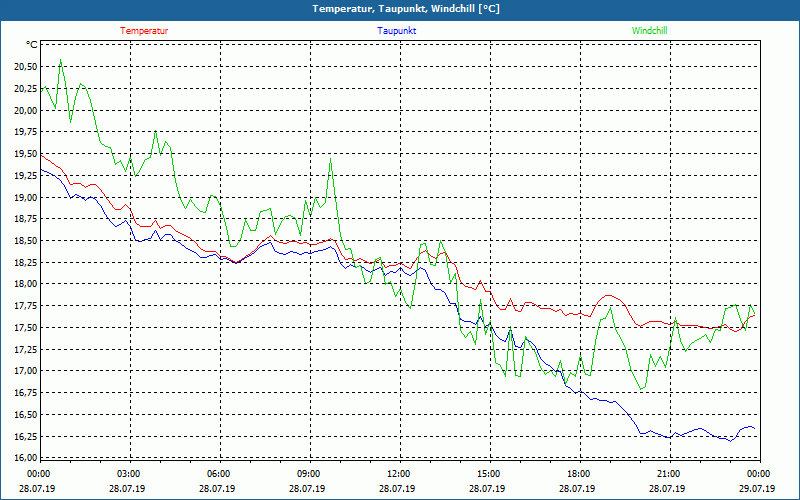Viewport: 800px width, 500px height.
Task: Select the green 'Windchill' legend label
Action: click(x=649, y=31)
